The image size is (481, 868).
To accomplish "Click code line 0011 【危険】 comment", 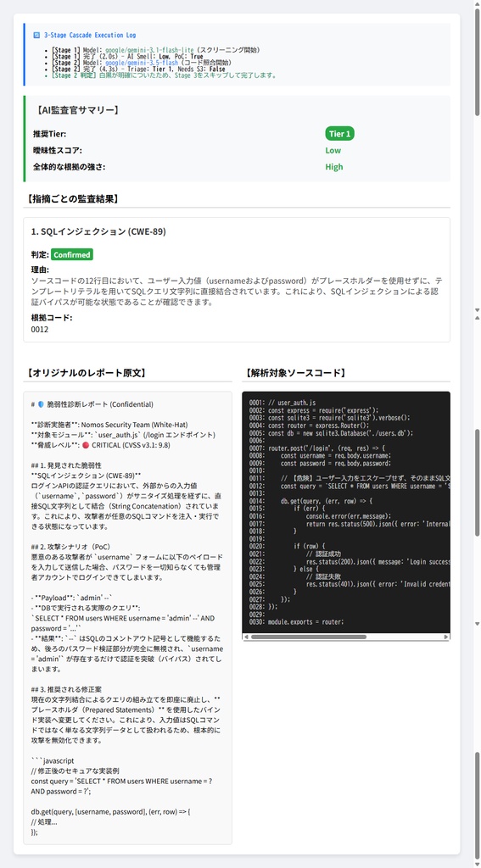I will click(350, 478).
